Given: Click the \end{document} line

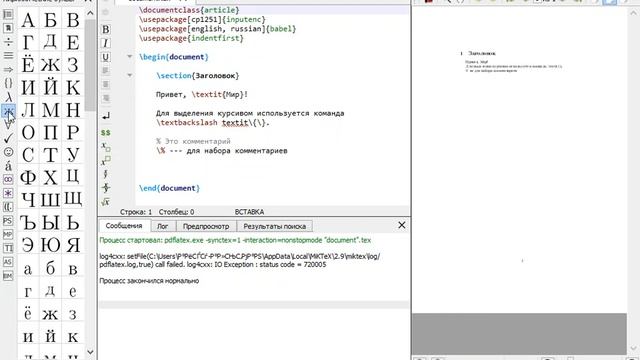Looking at the screenshot, I should [169, 188].
